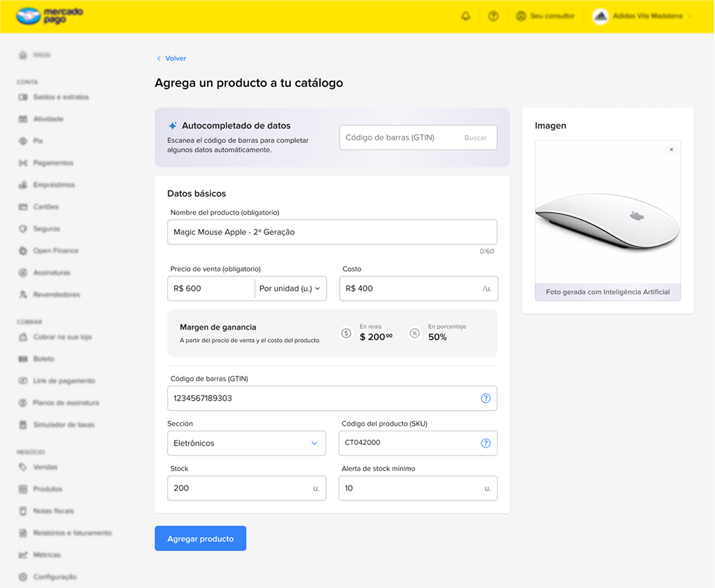The width and height of the screenshot is (715, 588).
Task: Remove the product image with X button
Action: pos(671,150)
